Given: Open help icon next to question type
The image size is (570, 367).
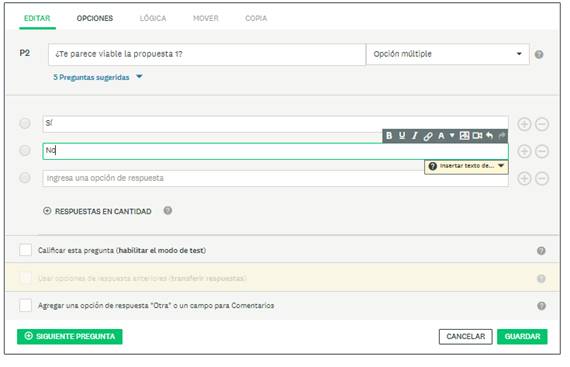Looking at the screenshot, I should pos(539,55).
